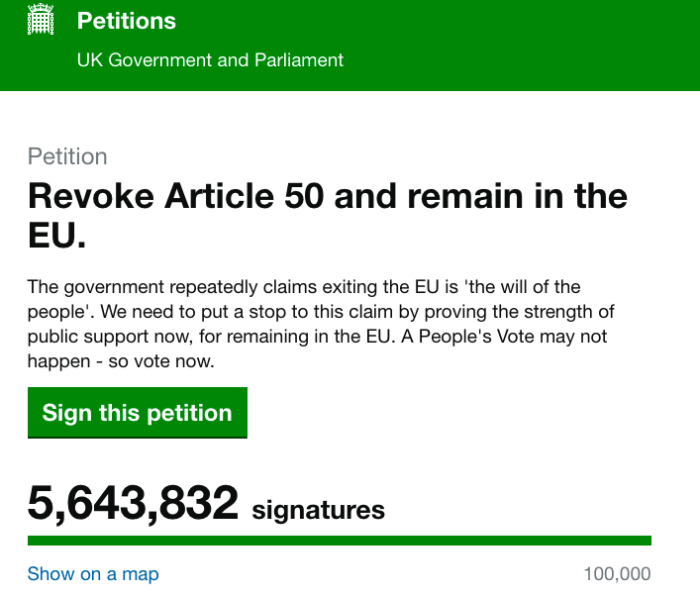Click the grey Petition label above the title

tap(67, 157)
